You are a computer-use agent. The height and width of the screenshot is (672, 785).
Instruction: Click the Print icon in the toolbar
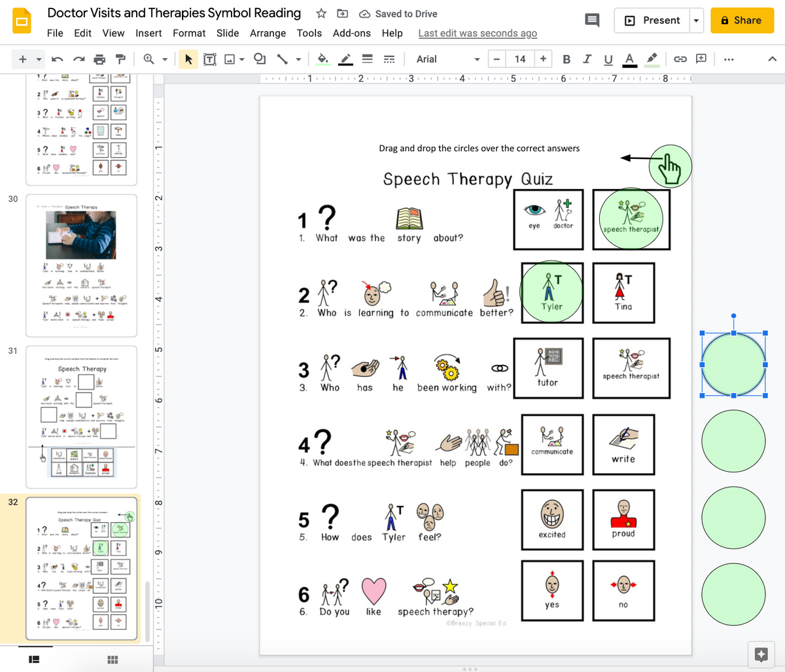99,60
